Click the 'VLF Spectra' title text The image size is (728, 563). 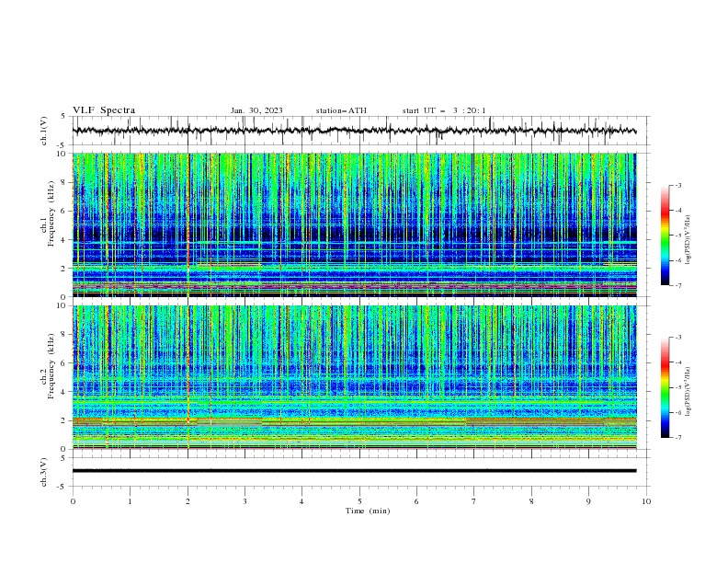104,110
